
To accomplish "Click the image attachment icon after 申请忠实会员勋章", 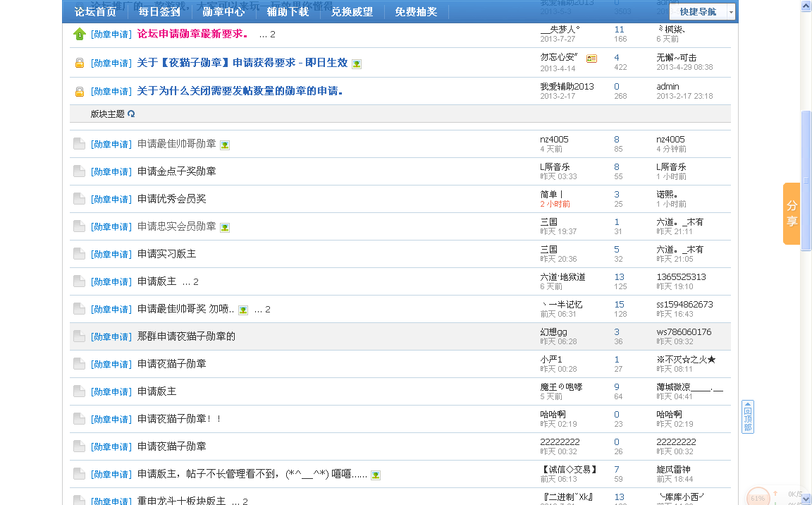I will [225, 227].
